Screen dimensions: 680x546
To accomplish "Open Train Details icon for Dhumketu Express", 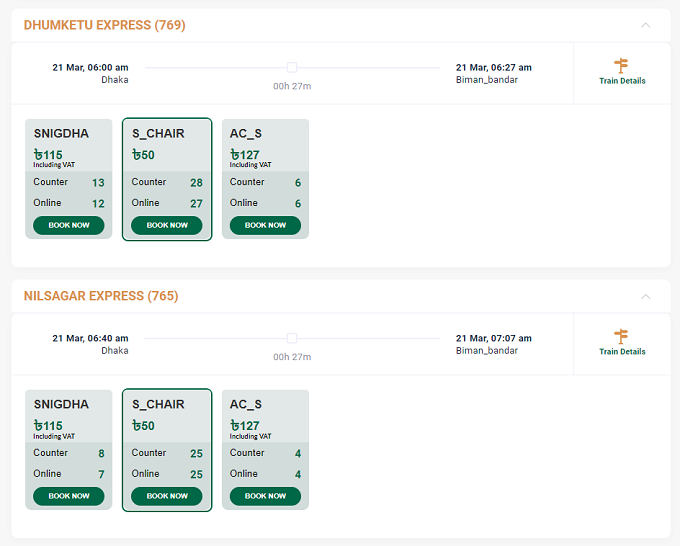I will coord(621,66).
